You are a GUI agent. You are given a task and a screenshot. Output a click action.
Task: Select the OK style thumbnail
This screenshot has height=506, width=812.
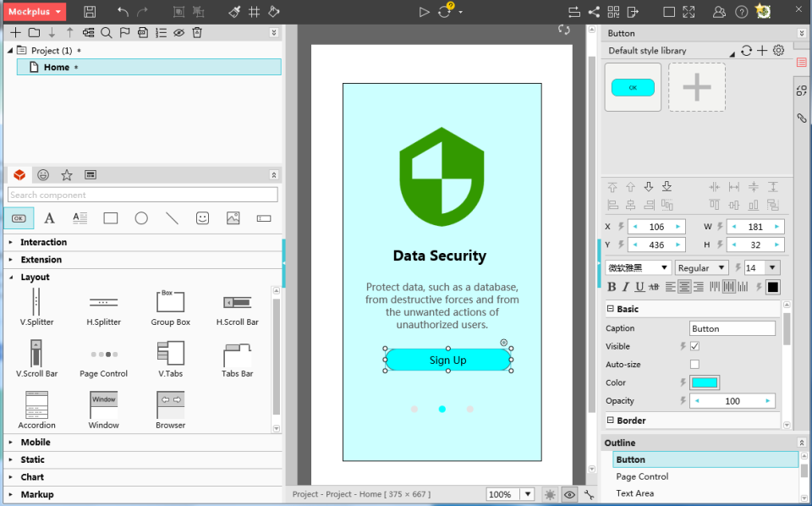633,87
